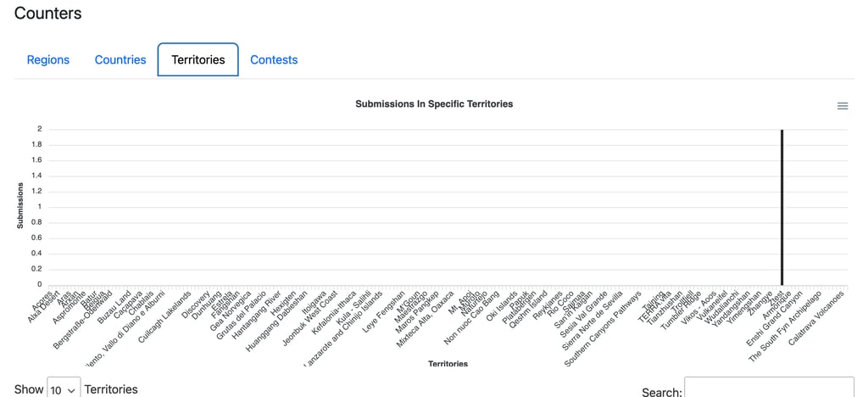Click the 'Territories' x-axis title
This screenshot has width=868, height=397.
click(448, 364)
